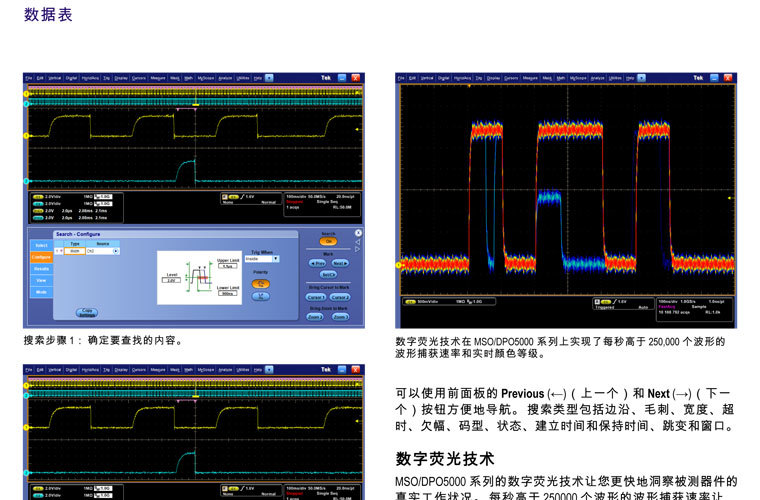Switch to the Configure tab in Search panel
This screenshot has width=760, height=500.
pos(42,257)
